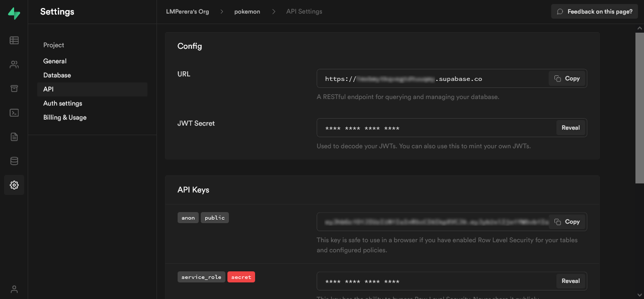Image resolution: width=644 pixels, height=299 pixels.
Task: Select General in project settings menu
Action: point(55,61)
